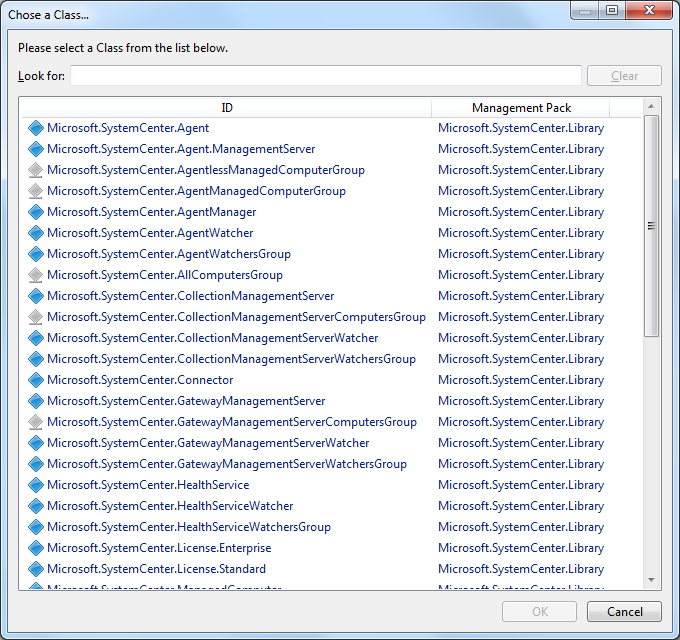Click the scrollbar down arrow
The width and height of the screenshot is (680, 640).
(x=651, y=580)
